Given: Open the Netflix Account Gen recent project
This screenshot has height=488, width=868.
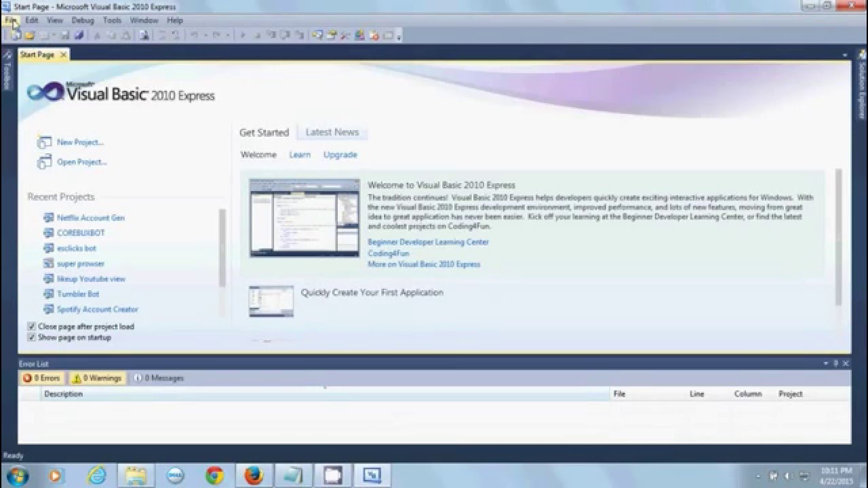Looking at the screenshot, I should point(91,218).
